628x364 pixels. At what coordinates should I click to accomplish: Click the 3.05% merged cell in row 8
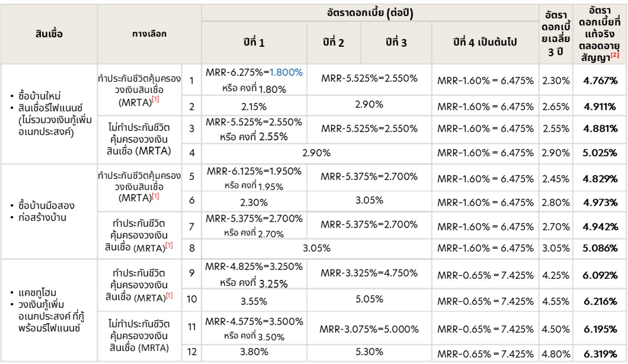[x=317, y=248]
